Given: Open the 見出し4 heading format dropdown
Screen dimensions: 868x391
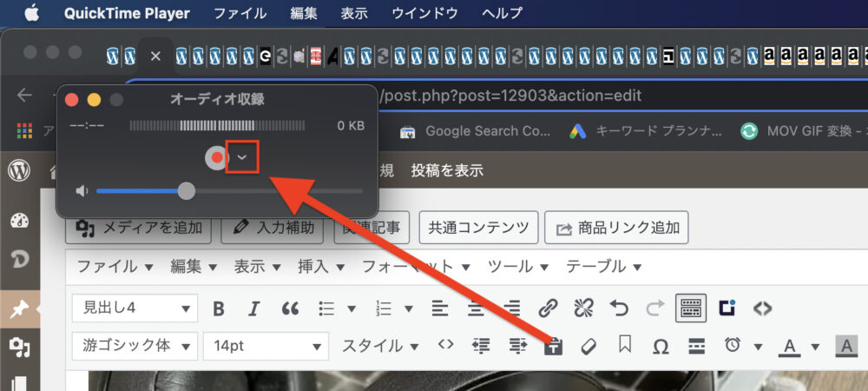Looking at the screenshot, I should click(x=135, y=308).
